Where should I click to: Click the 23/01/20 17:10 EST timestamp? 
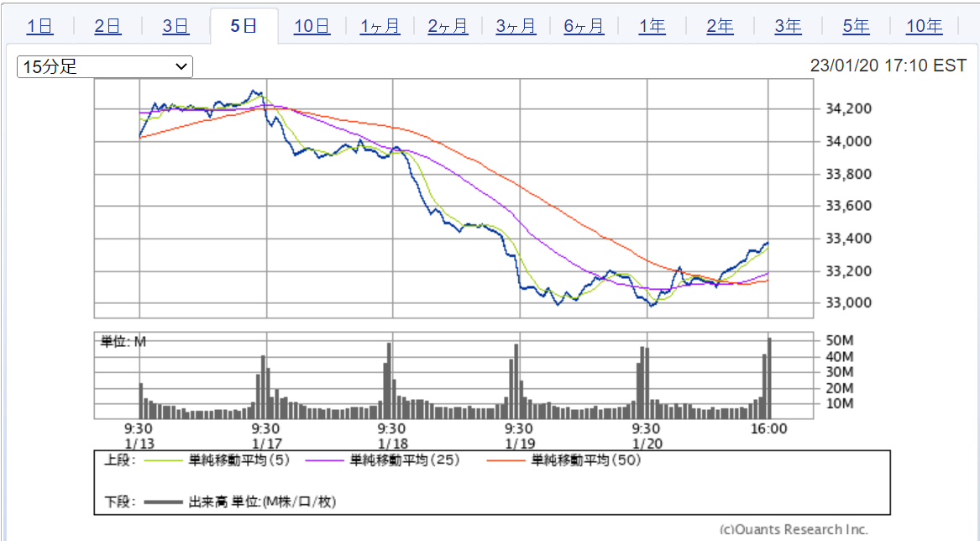coord(888,65)
